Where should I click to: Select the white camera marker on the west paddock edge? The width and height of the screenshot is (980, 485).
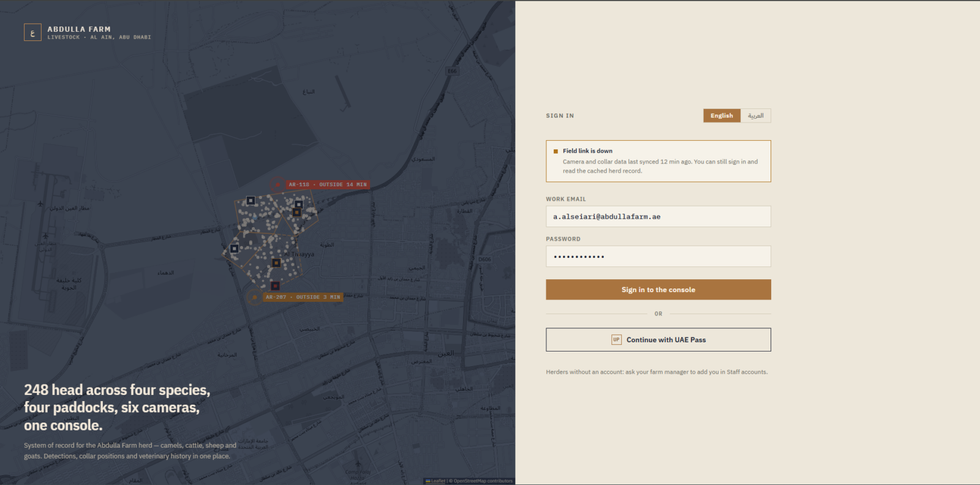tap(234, 249)
